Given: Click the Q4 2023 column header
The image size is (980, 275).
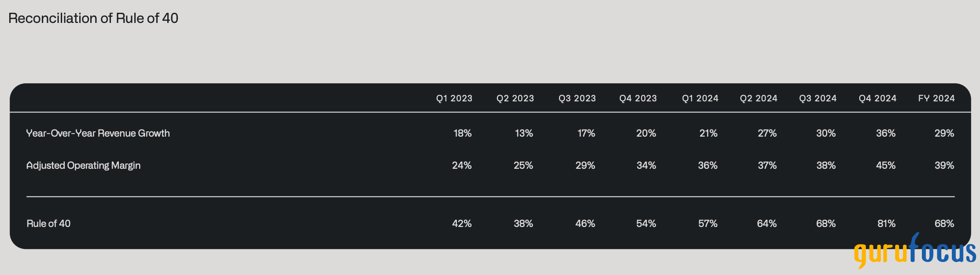Looking at the screenshot, I should click(638, 98).
